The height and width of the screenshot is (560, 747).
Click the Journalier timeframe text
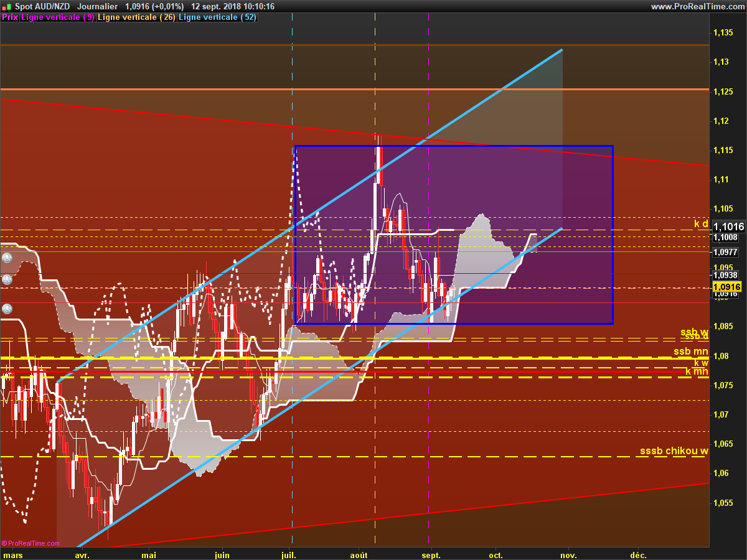(98, 6)
